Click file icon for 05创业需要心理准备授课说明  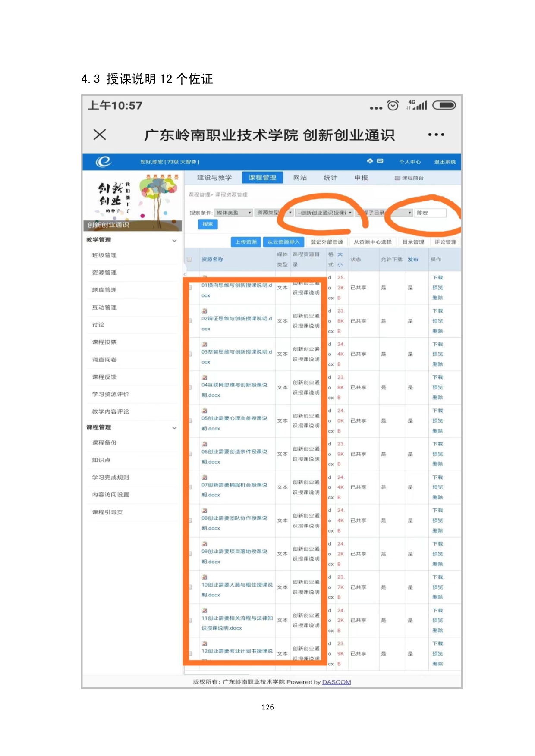[x=205, y=411]
